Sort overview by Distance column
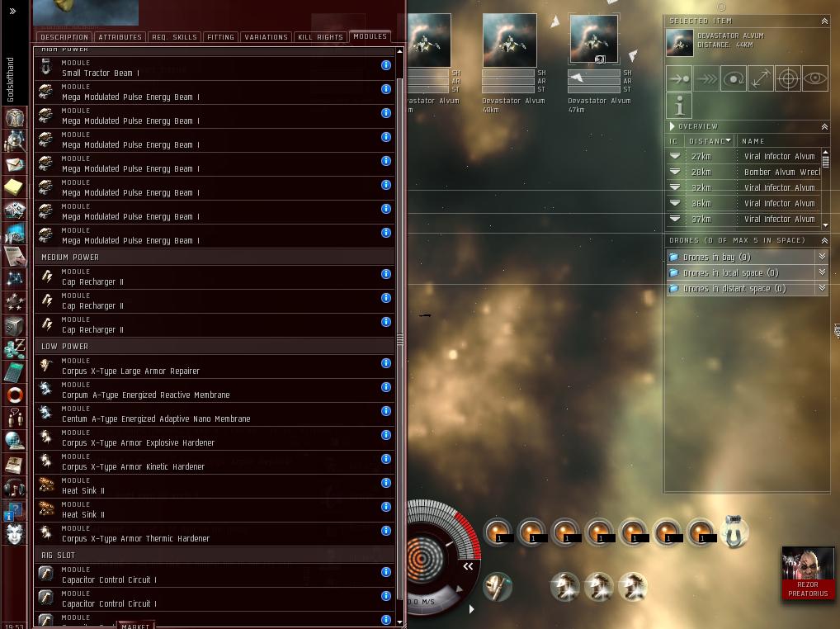This screenshot has width=840, height=629. [710, 141]
